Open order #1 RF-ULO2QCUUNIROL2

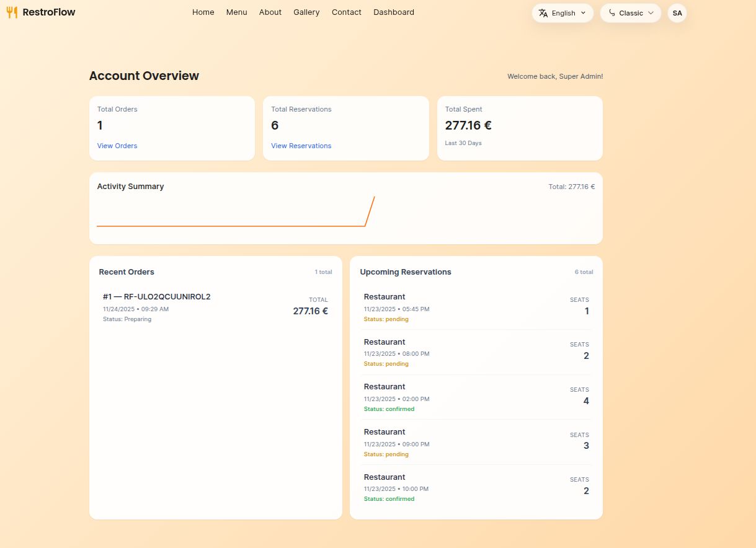pyautogui.click(x=156, y=297)
